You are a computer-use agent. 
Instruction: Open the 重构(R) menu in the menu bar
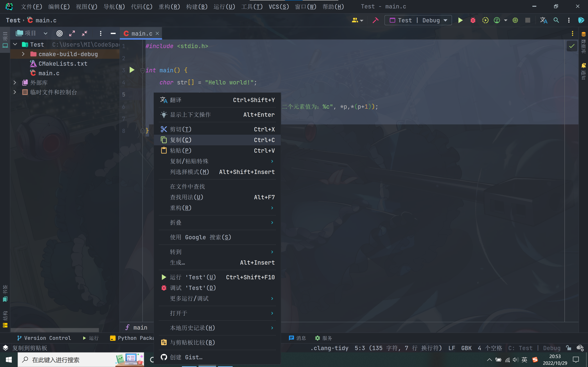169,7
